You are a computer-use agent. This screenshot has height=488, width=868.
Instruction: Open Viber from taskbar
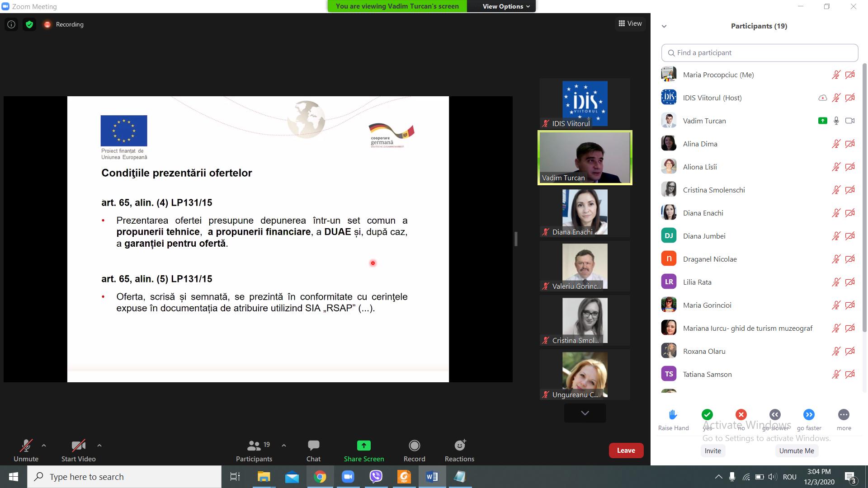click(376, 477)
